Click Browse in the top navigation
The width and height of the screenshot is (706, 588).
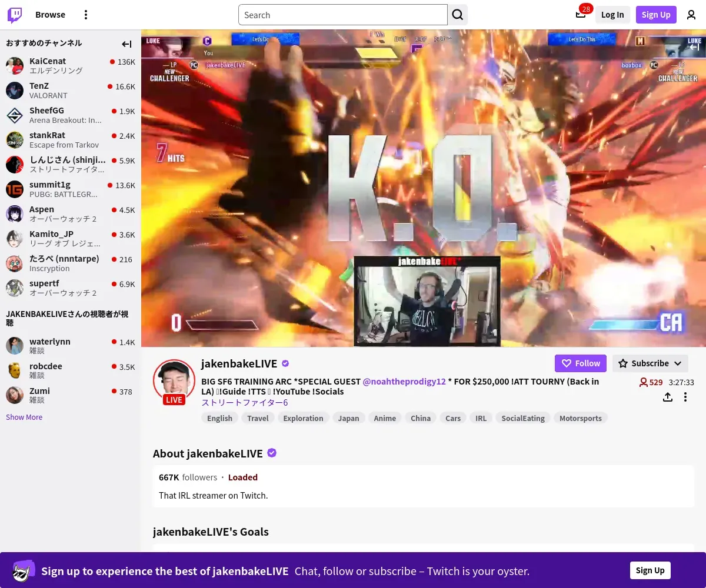50,15
